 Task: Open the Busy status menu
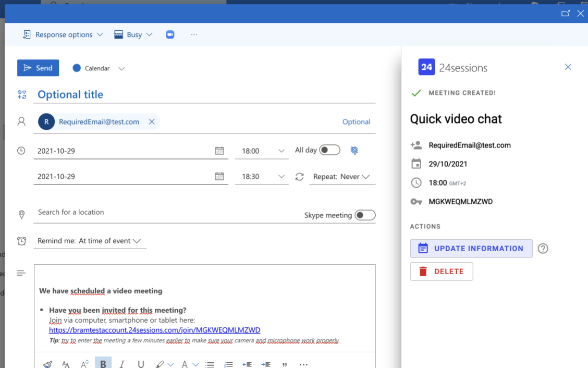(133, 34)
